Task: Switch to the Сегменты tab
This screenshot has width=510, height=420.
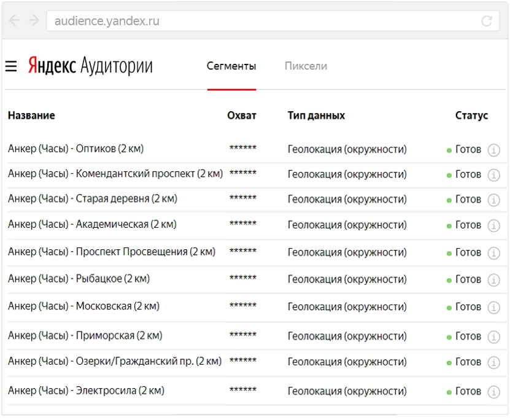Action: [x=231, y=66]
